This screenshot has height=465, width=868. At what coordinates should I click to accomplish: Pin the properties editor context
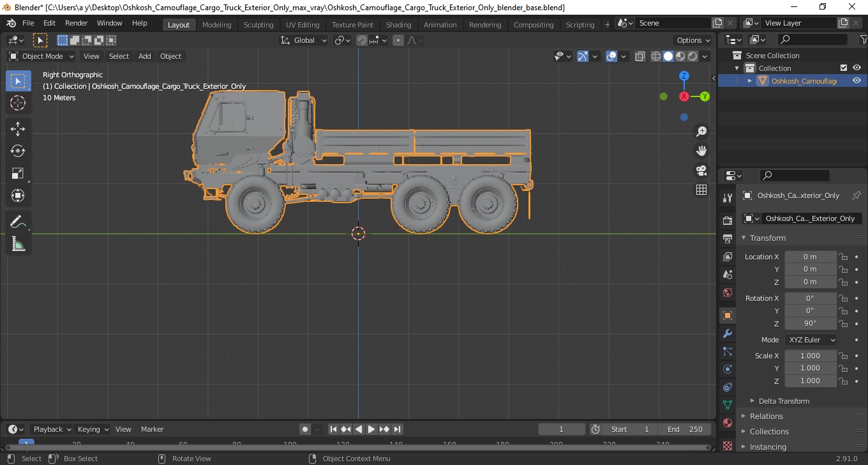point(857,195)
